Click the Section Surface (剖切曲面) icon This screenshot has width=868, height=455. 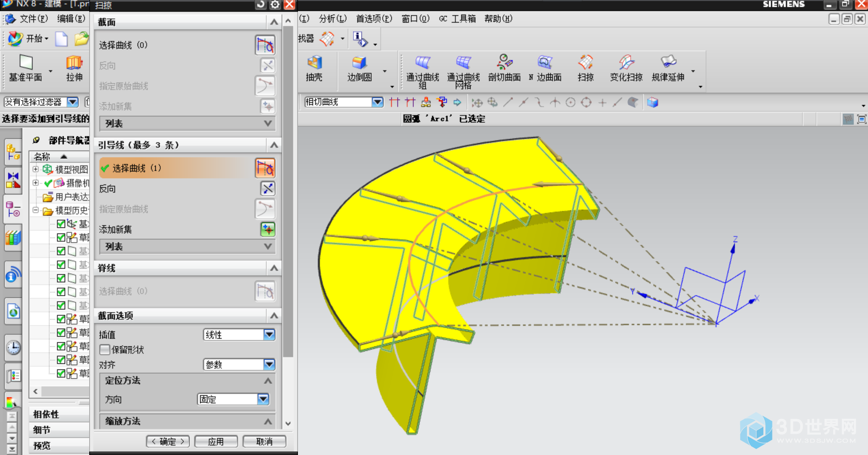(504, 63)
